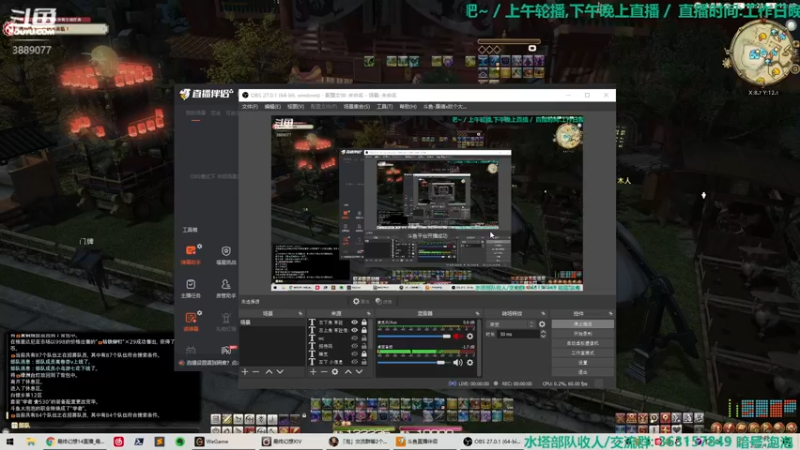Open 弹幕助手 tool in 直播伴侣 sidebar
Screen dimensions: 800x450
tap(191, 254)
